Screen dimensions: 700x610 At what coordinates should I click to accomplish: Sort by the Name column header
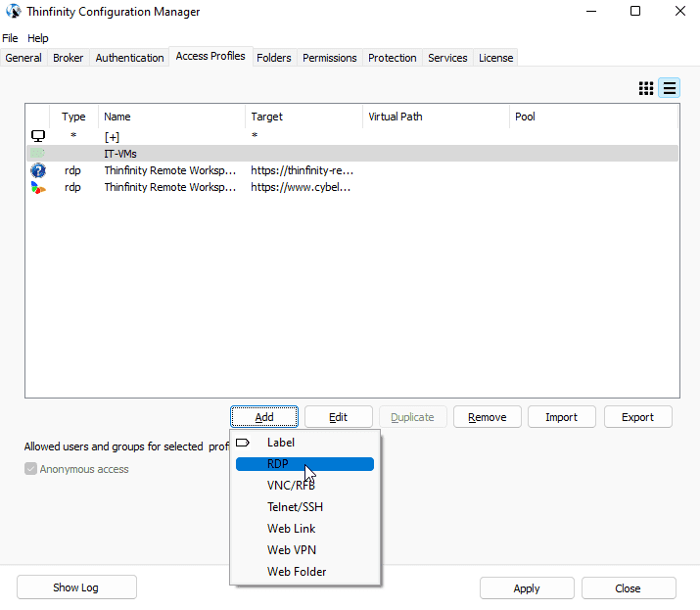point(172,117)
